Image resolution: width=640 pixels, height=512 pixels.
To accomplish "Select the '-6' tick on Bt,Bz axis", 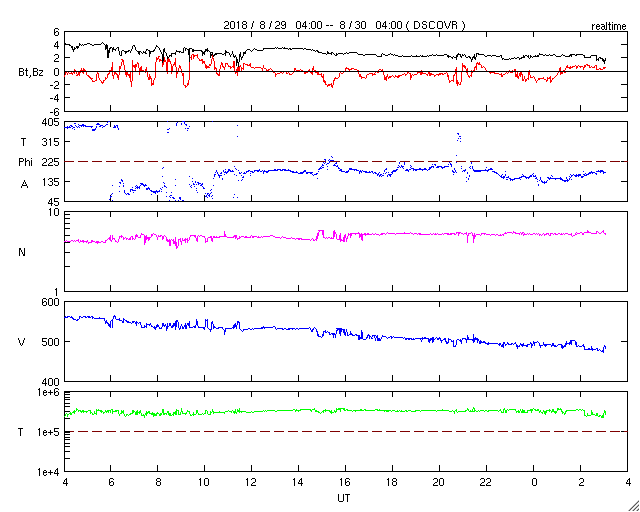I will coord(55,111).
